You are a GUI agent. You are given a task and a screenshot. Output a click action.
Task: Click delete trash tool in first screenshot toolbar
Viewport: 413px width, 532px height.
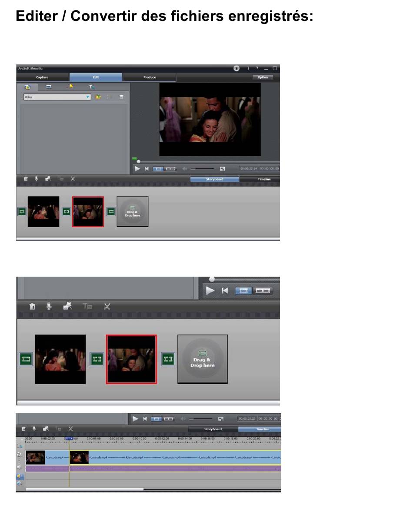26,179
